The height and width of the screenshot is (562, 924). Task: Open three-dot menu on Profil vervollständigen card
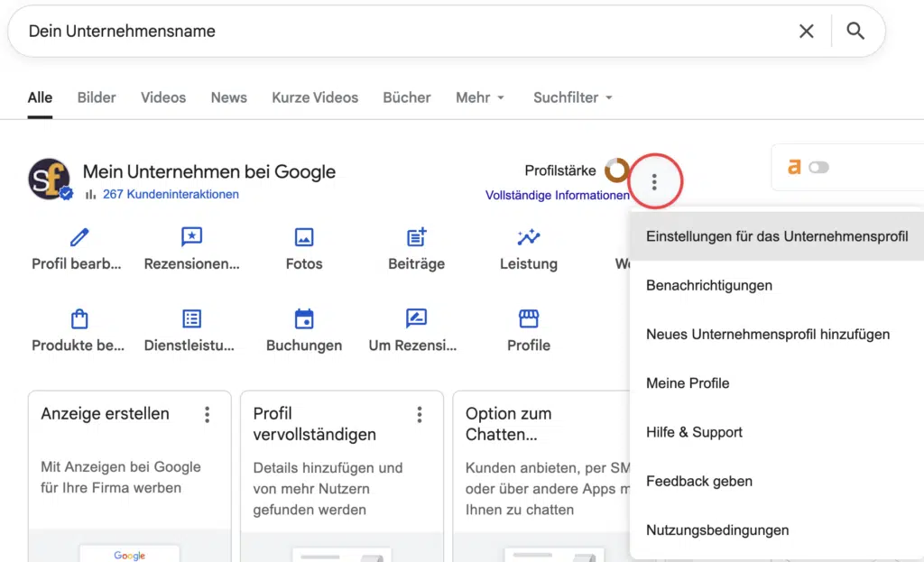tap(420, 415)
